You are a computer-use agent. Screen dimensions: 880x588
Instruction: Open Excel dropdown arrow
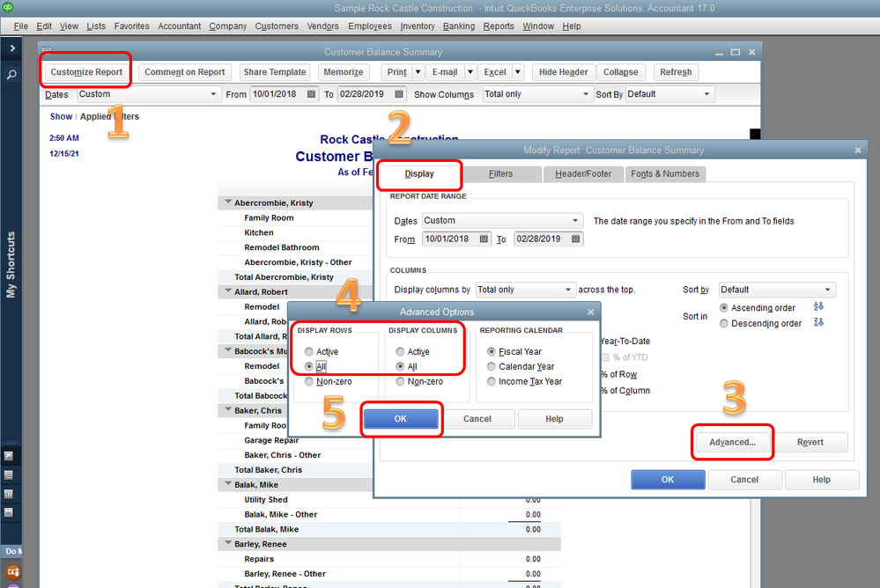point(518,72)
